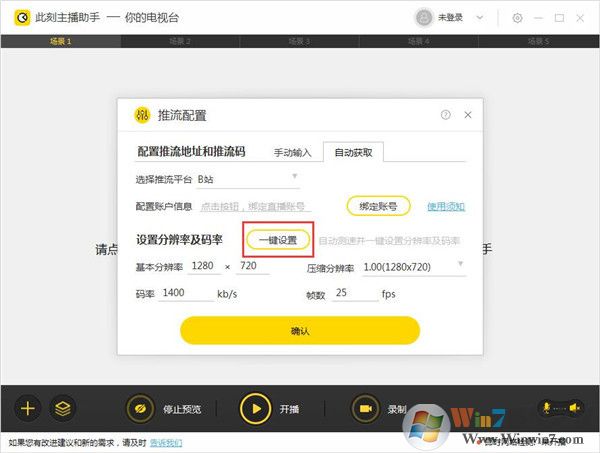This screenshot has height=453, width=600.
Task: Expand the account dropdown chevron
Action: 479,18
